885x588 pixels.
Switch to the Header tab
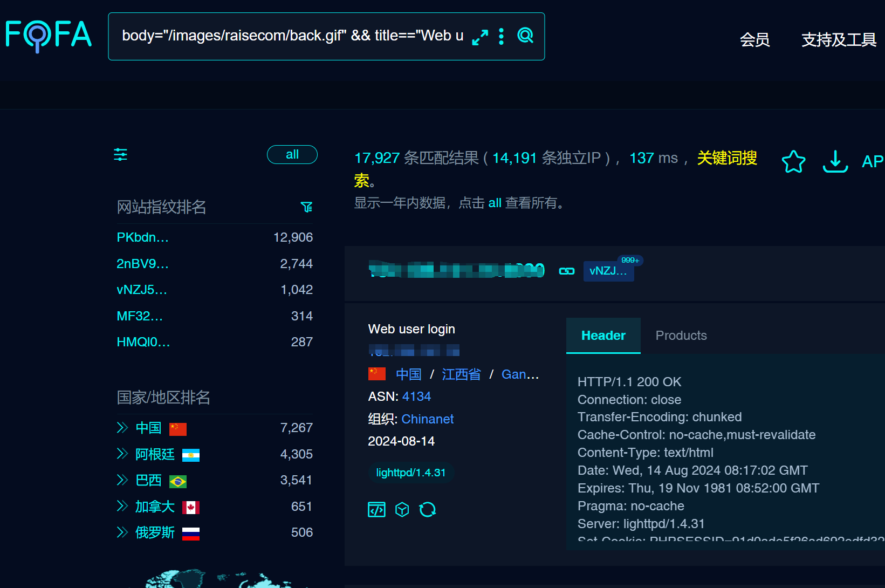[603, 336]
